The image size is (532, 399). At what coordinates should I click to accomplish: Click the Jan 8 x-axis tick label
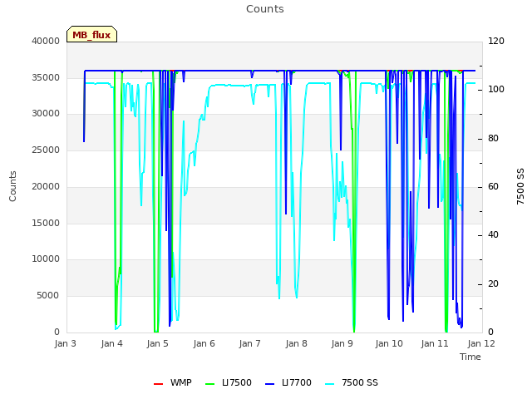point(296,343)
